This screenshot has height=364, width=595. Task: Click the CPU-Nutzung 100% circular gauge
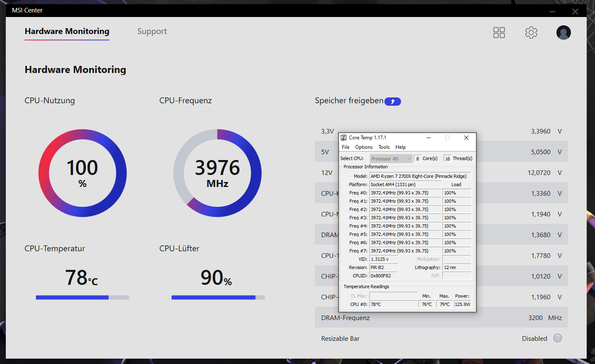pos(83,173)
